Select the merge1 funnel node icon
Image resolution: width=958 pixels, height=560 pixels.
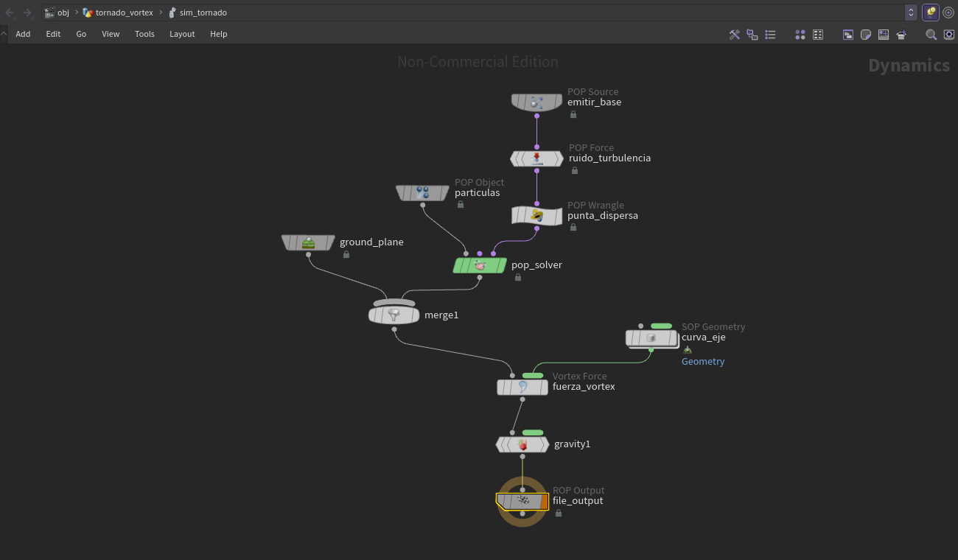pyautogui.click(x=394, y=315)
